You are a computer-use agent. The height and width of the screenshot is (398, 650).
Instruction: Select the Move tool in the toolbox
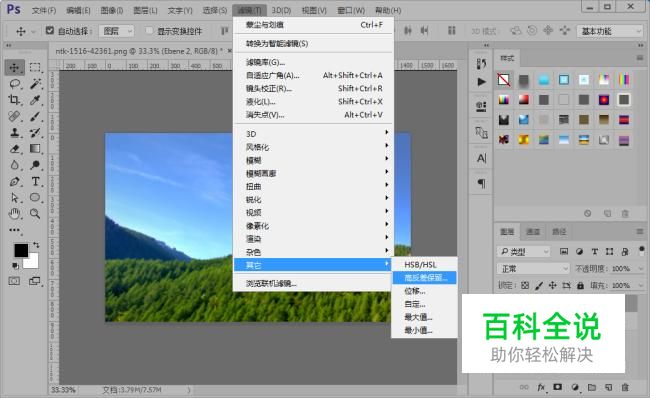pos(15,67)
